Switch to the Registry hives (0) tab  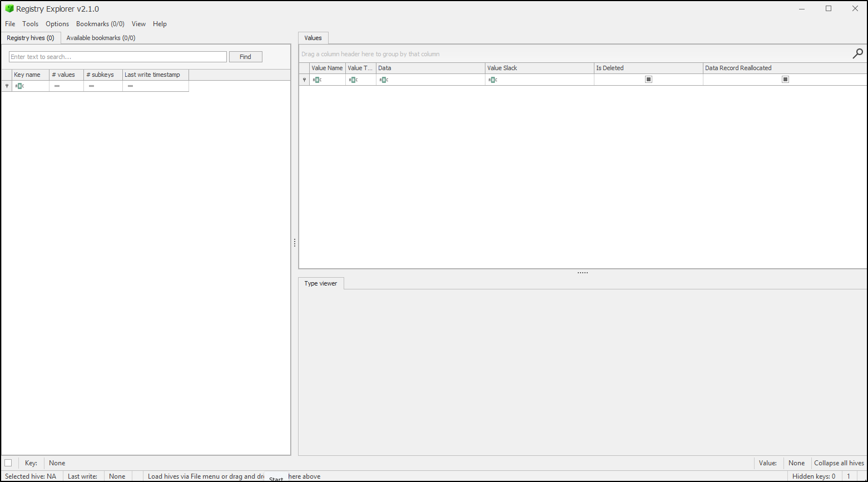tap(31, 38)
